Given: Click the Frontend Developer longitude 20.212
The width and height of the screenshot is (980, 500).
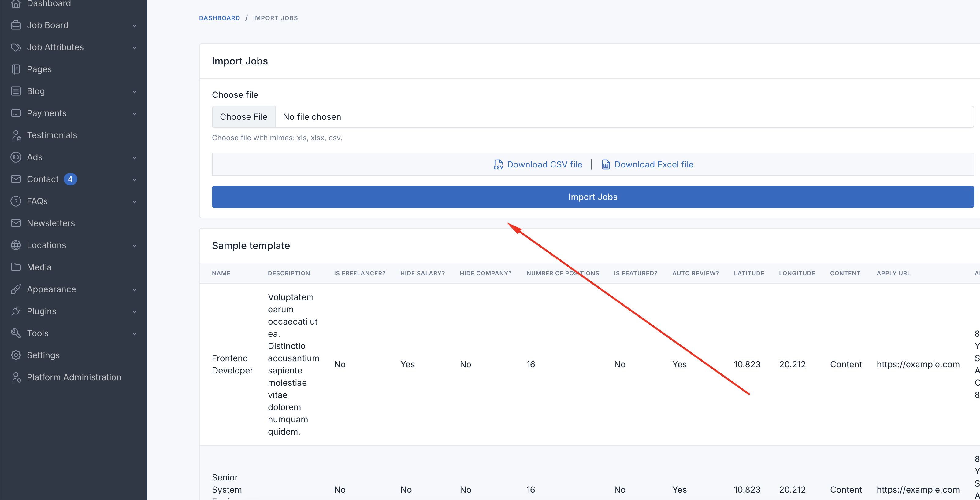Looking at the screenshot, I should [x=792, y=364].
